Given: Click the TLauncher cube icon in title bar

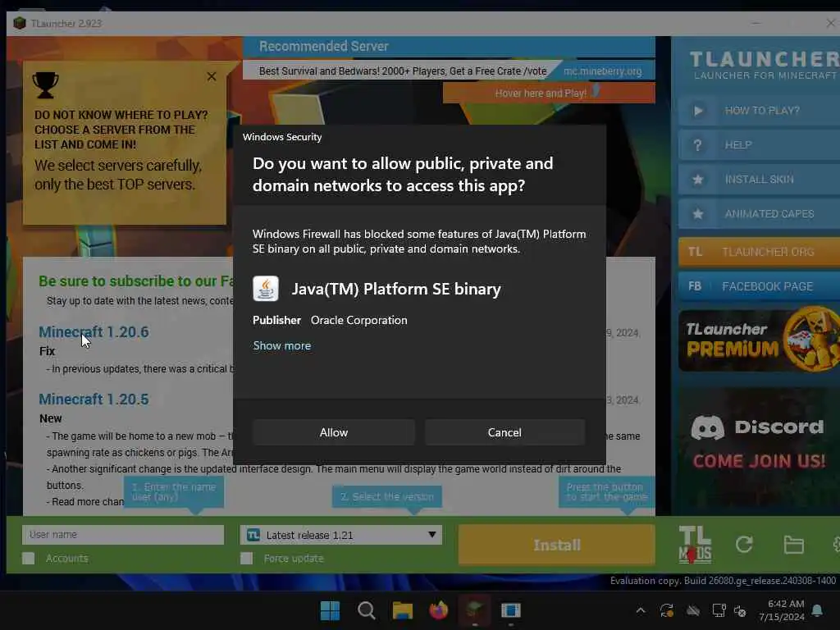Looking at the screenshot, I should tap(20, 23).
